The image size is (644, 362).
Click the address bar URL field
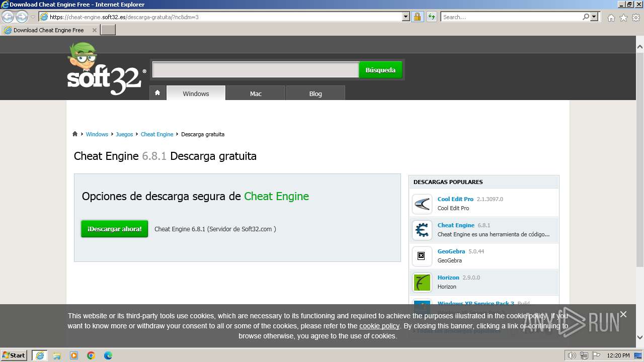click(220, 17)
